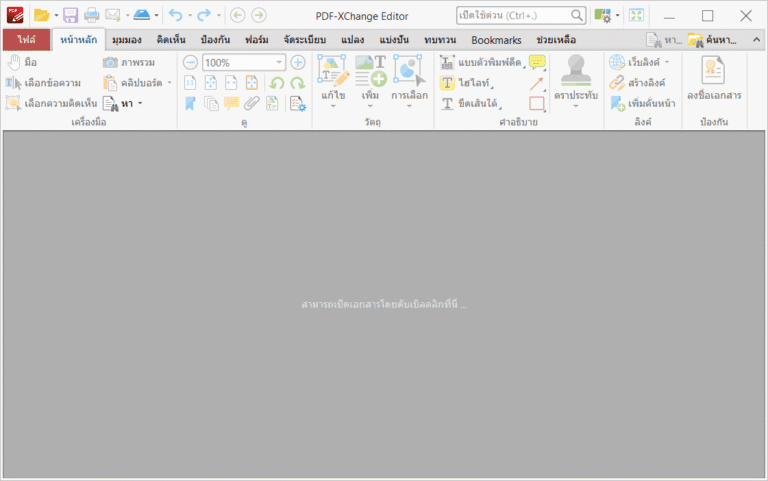
Task: Select the red arrow annotation tool
Action: pos(537,83)
